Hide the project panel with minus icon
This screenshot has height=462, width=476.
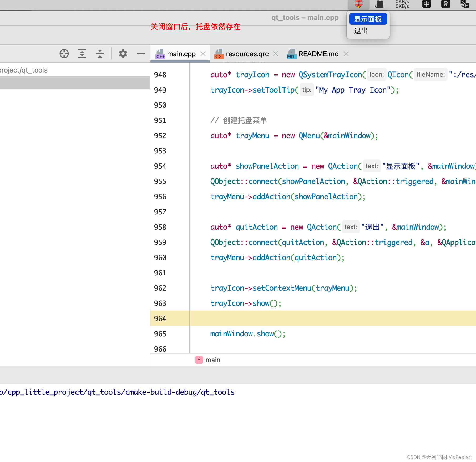[141, 54]
